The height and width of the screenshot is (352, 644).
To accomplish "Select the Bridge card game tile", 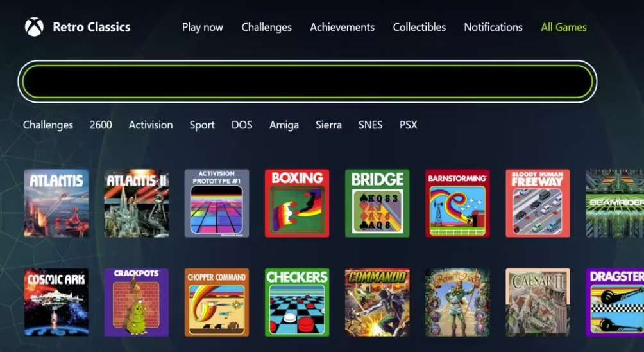I will (x=377, y=203).
